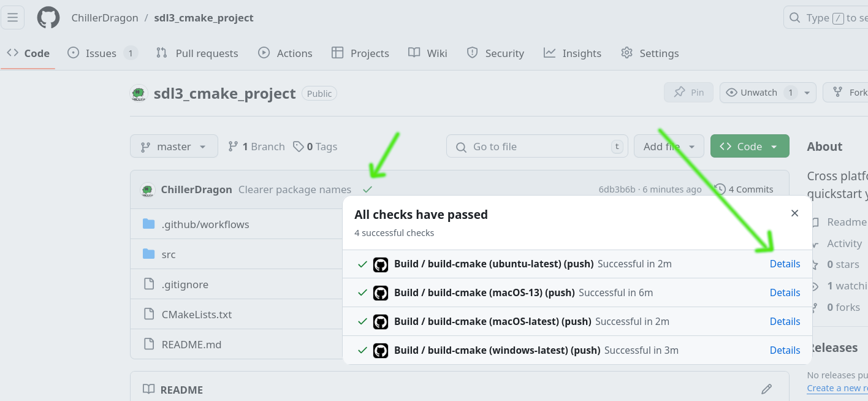Open the Readme link in About sidebar

pos(847,222)
